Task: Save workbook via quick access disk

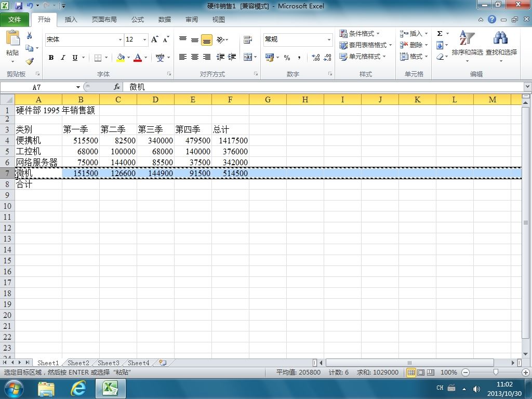Action: 19,6
